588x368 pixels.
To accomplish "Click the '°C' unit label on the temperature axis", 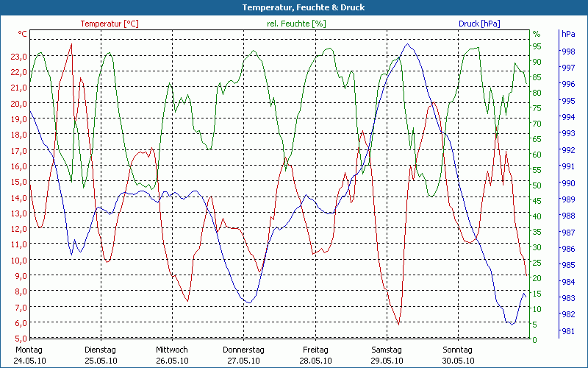I will tap(23, 34).
